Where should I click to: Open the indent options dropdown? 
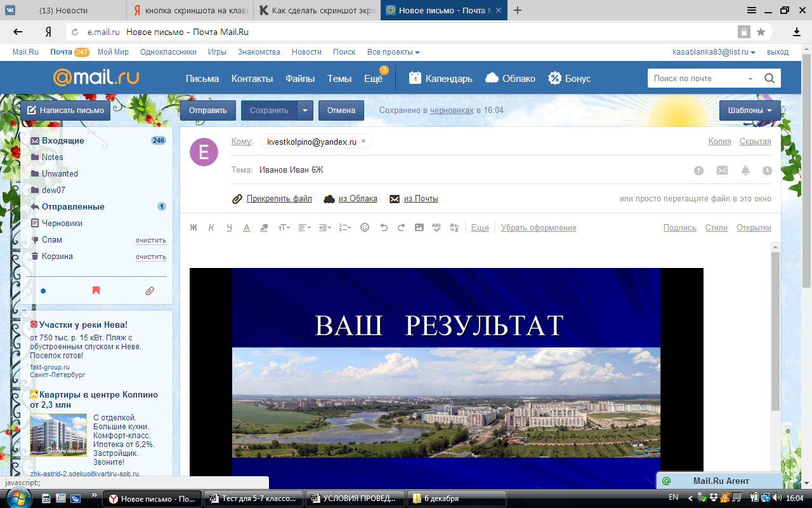click(x=325, y=227)
